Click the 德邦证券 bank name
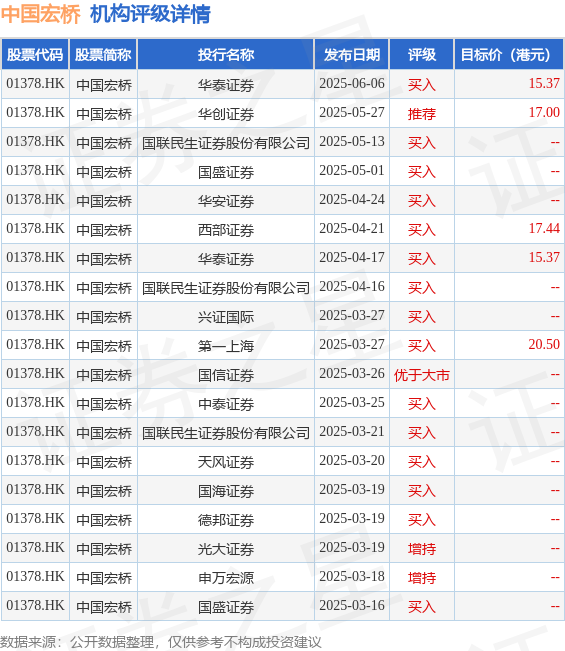This screenshot has width=565, height=651. pyautogui.click(x=225, y=520)
